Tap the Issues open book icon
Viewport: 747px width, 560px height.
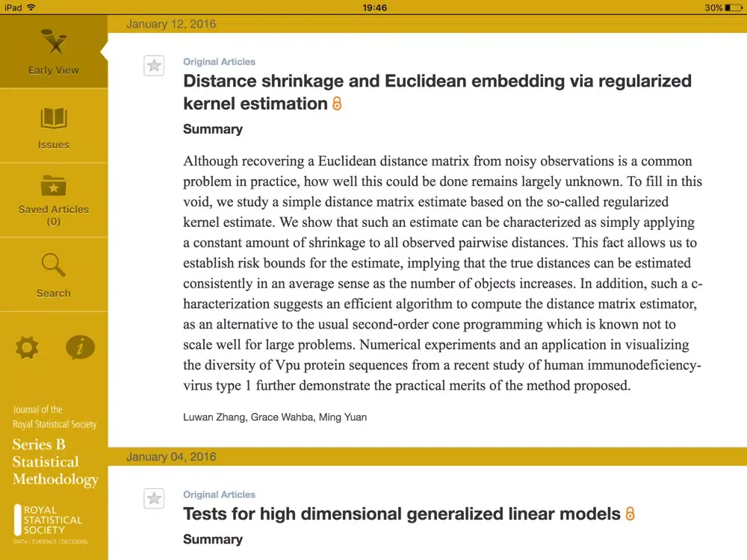pyautogui.click(x=54, y=118)
